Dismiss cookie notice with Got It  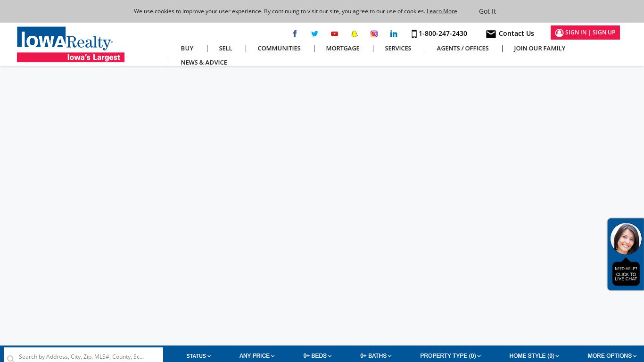[x=487, y=11]
